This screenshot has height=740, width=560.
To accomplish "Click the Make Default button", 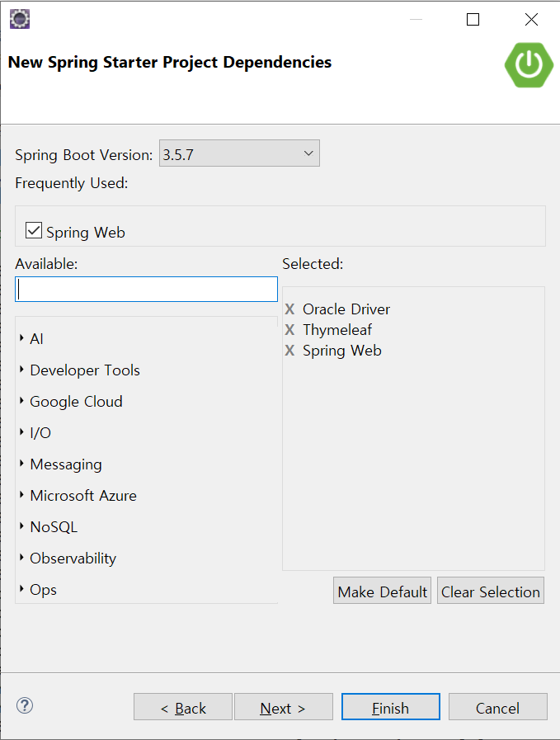I will tap(382, 591).
